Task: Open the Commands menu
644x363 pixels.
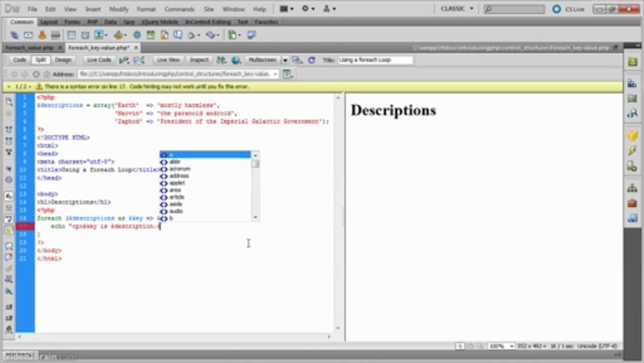Action: 179,9
